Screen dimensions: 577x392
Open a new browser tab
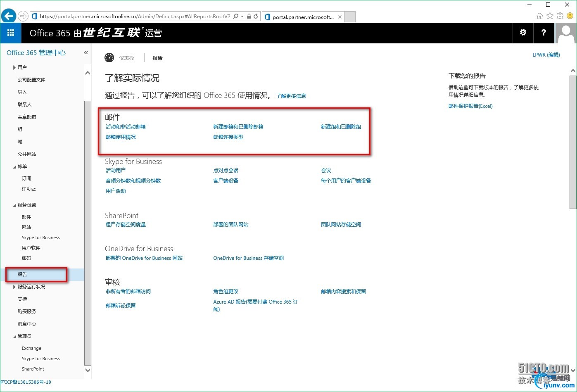[x=349, y=17]
